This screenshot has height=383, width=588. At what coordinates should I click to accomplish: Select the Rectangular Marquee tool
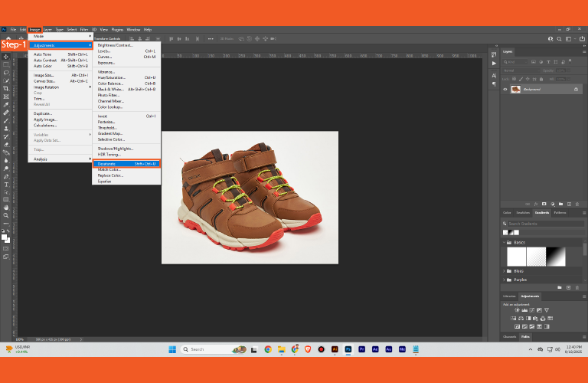click(x=6, y=64)
